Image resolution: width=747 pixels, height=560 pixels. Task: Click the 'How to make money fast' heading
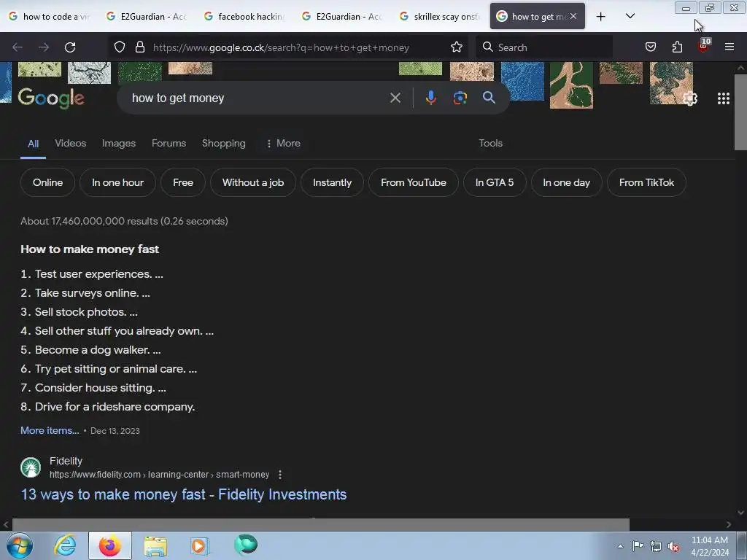(90, 249)
